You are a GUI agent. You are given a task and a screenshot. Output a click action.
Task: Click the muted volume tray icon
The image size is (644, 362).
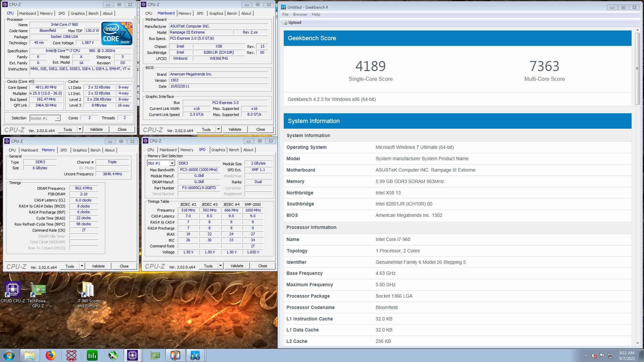tap(594, 356)
